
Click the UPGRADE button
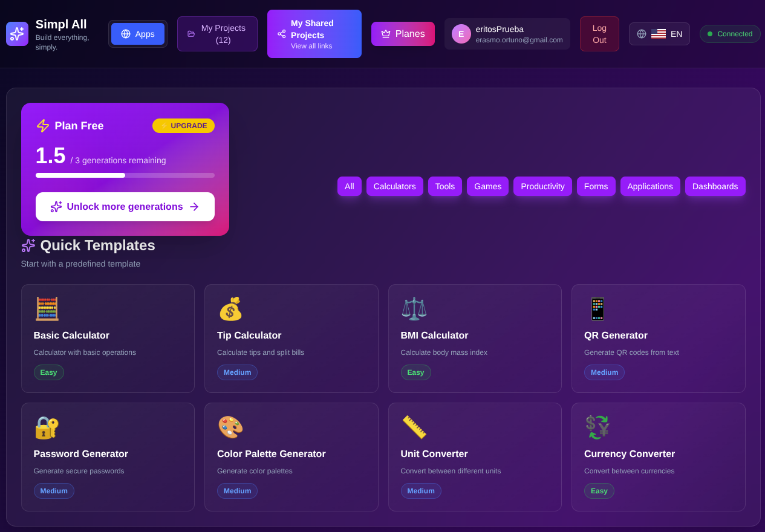click(x=183, y=126)
